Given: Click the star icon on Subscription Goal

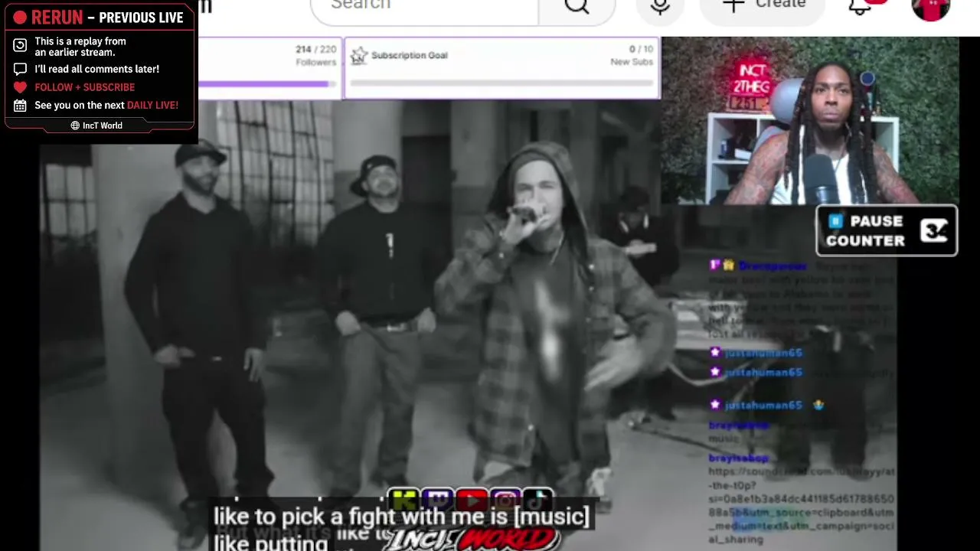Looking at the screenshot, I should (358, 55).
